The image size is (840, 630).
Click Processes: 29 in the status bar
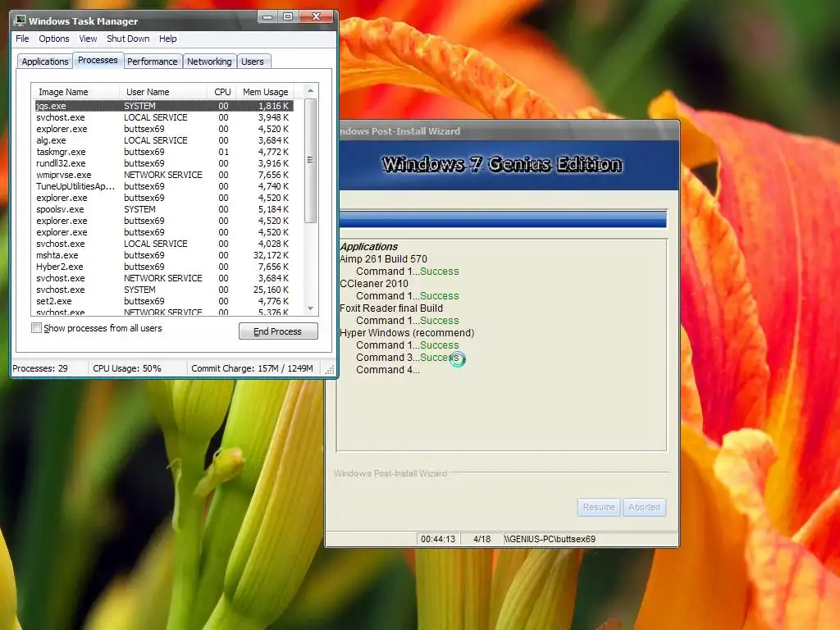[40, 368]
